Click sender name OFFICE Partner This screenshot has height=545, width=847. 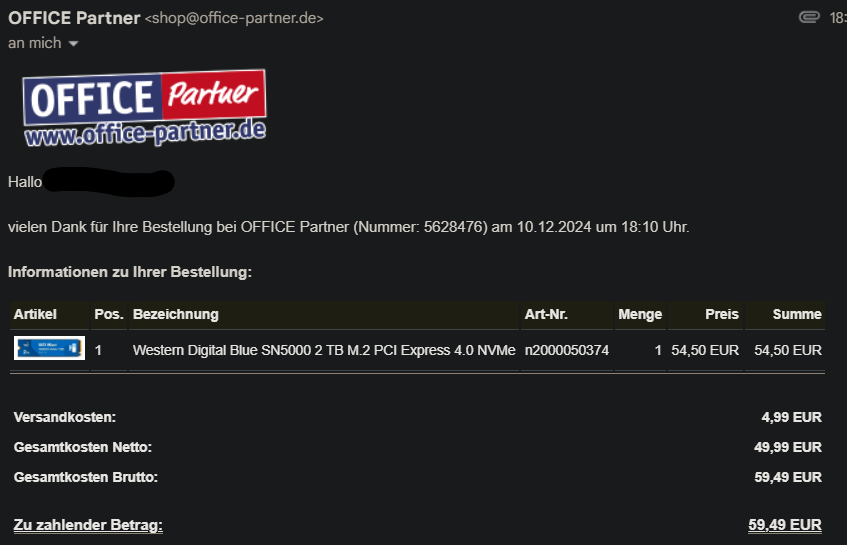[x=74, y=18]
